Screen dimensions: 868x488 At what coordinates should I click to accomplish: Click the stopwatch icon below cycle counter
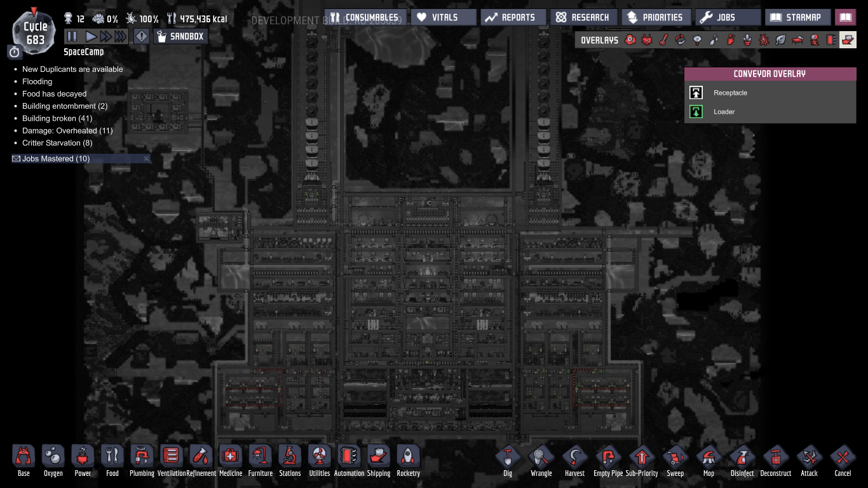pyautogui.click(x=15, y=52)
